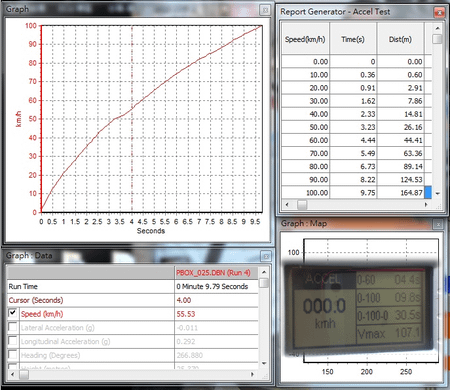Tick the Heading (Degrees) checkbox
The image size is (450, 390).
pos(13,354)
